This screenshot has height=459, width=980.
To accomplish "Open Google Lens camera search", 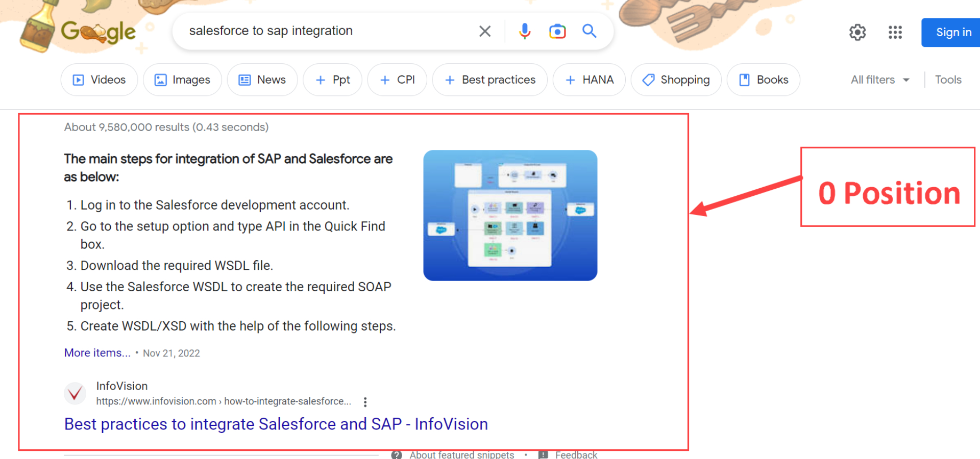I will click(557, 31).
